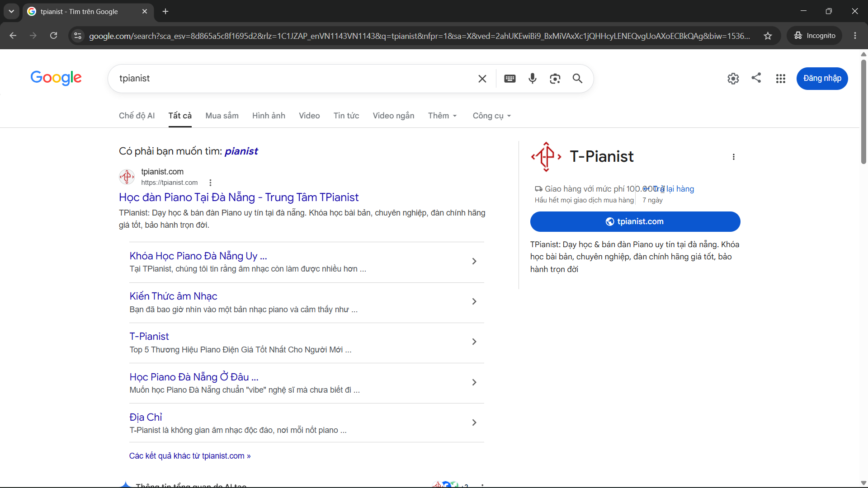Image resolution: width=868 pixels, height=488 pixels.
Task: Switch to Mua sắm tab
Action: [222, 116]
